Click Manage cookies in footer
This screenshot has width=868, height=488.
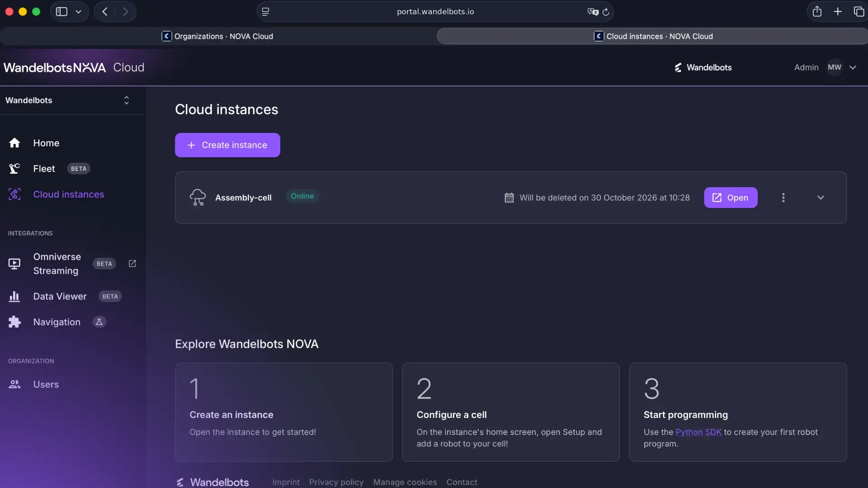pos(405,482)
